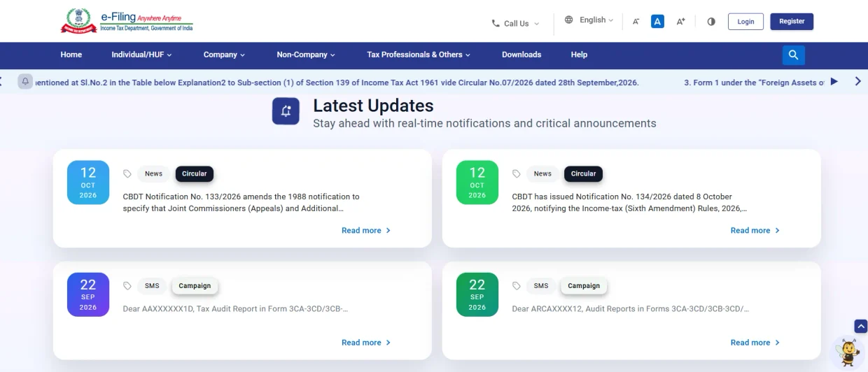The width and height of the screenshot is (868, 372).
Task: Click the blue 12 Oct 2026 date badge
Action: 88,183
